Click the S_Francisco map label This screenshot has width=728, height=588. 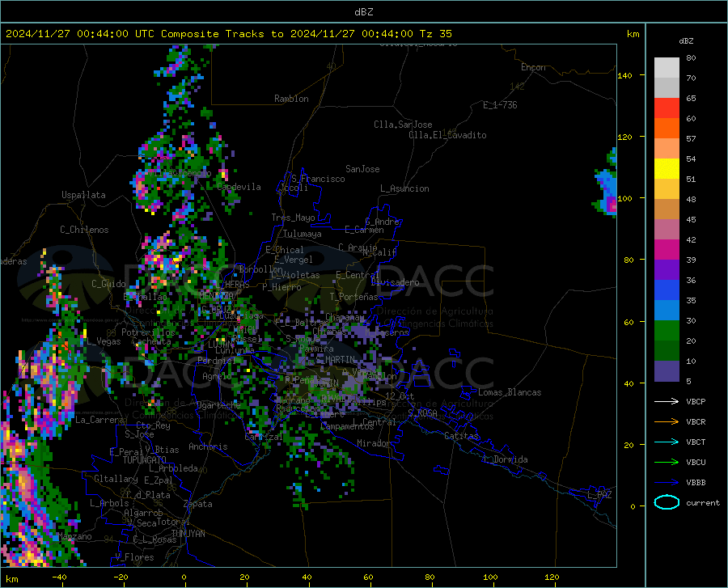click(x=318, y=179)
